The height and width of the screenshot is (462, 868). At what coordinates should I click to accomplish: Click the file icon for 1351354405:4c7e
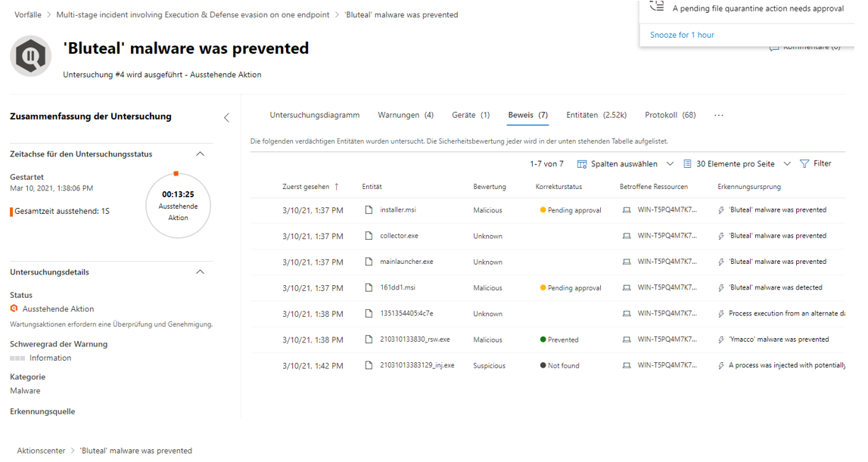pos(369,313)
